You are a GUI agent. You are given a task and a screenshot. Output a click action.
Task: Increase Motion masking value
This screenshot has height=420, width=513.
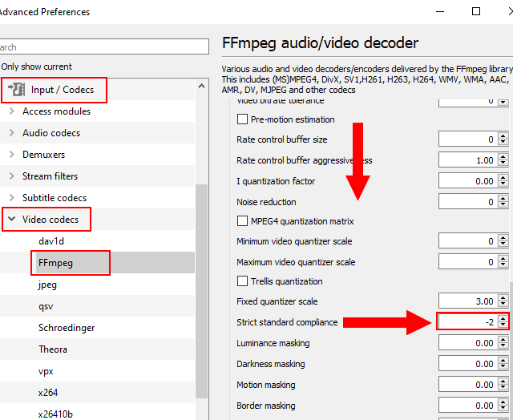[x=503, y=382]
